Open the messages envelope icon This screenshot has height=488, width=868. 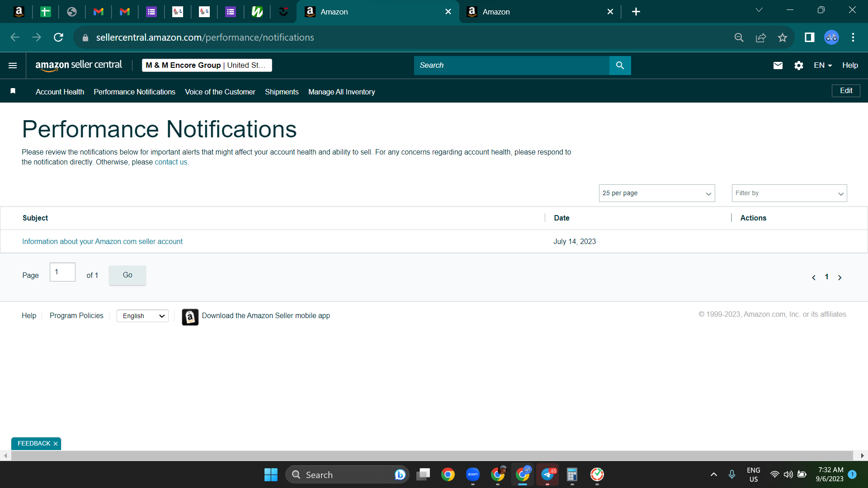tap(778, 66)
